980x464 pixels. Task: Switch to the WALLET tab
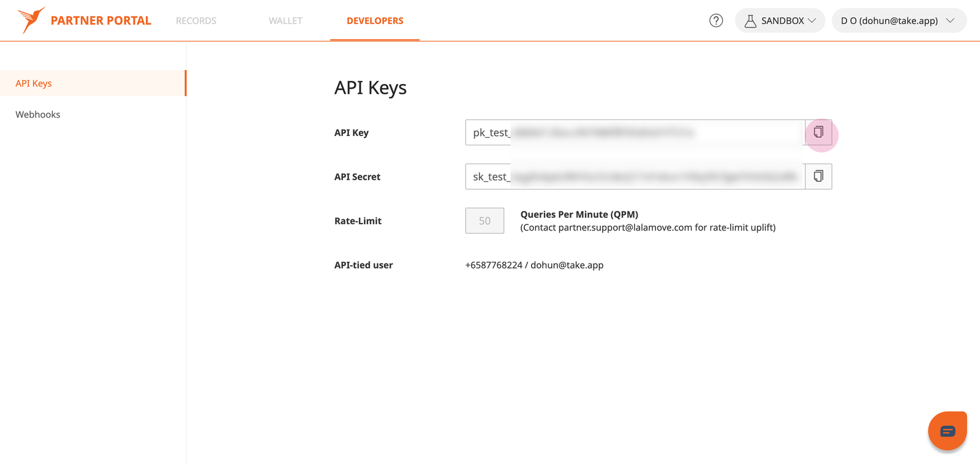285,21
